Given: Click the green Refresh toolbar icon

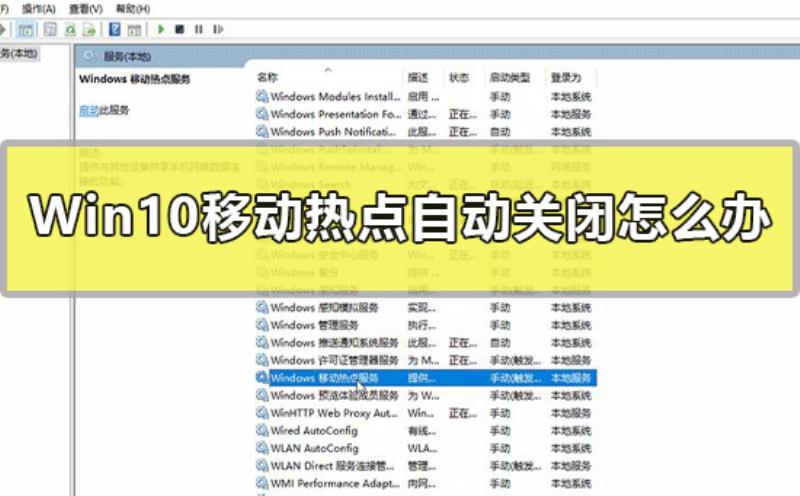Looking at the screenshot, I should 70,30.
